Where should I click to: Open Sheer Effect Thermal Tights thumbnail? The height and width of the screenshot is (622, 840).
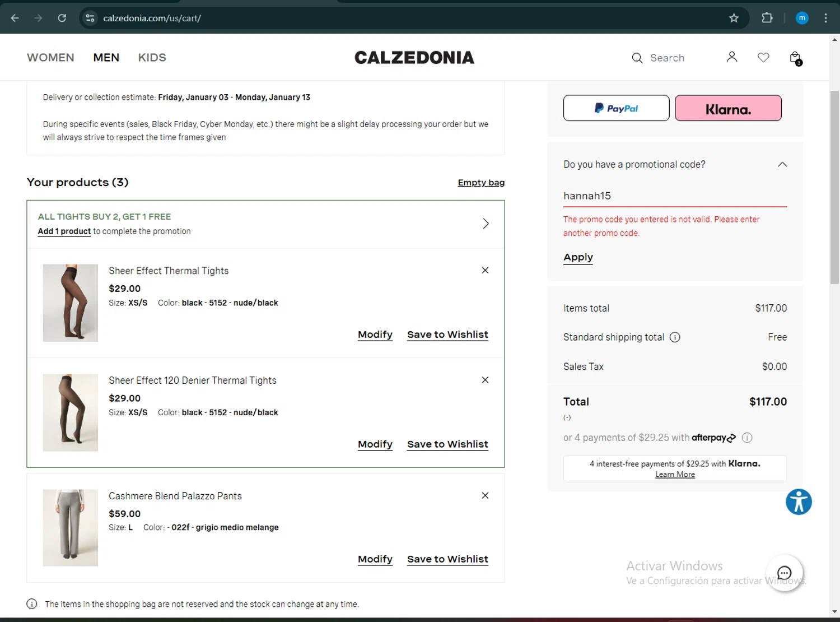pos(71,303)
